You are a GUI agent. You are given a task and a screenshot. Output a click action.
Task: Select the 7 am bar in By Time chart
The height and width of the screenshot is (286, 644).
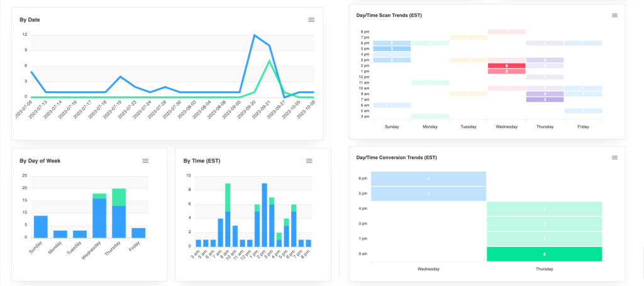[x=221, y=232]
